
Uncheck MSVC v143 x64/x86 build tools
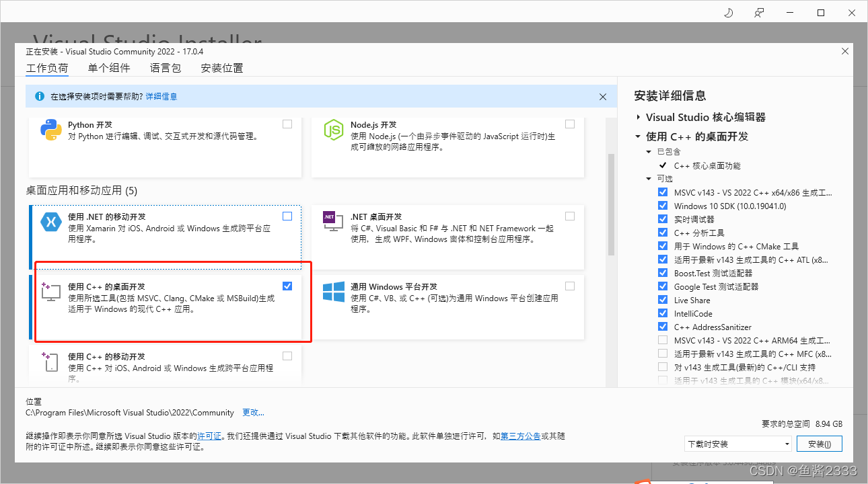[x=663, y=192]
